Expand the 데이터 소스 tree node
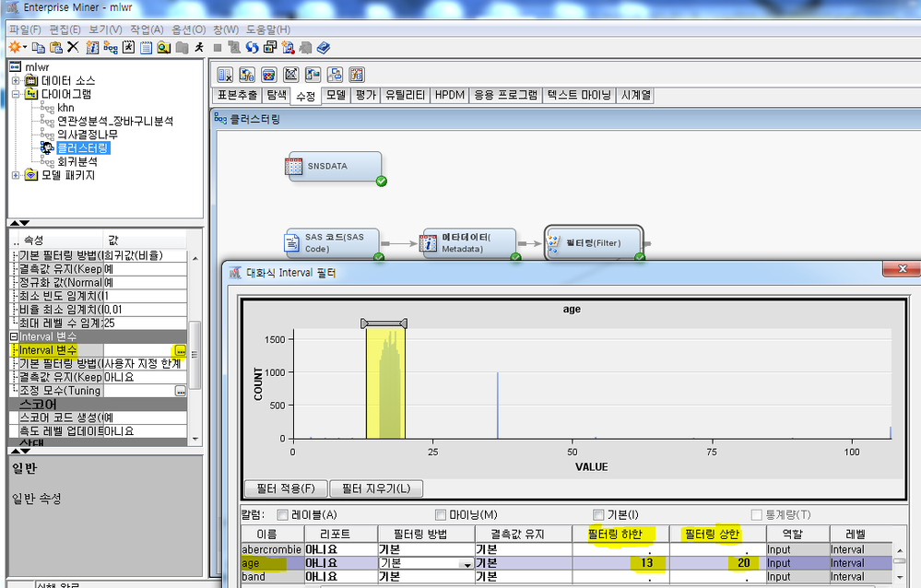921x588 pixels. [x=16, y=80]
